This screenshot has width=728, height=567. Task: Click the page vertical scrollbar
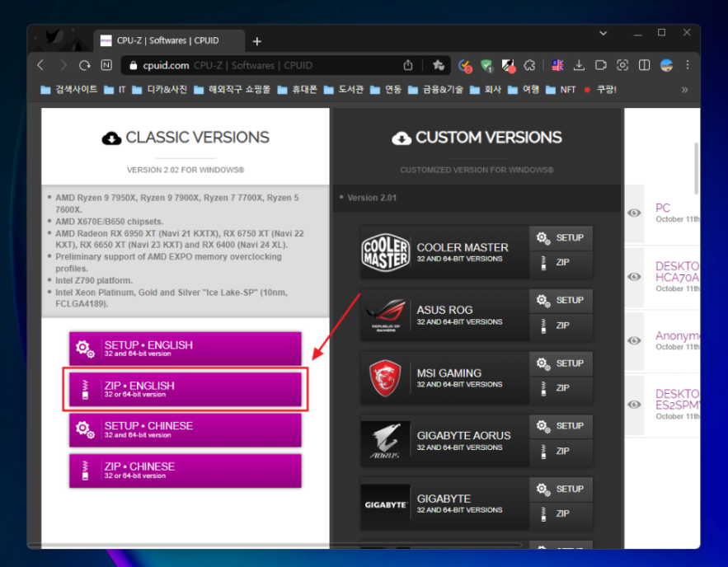click(x=696, y=169)
